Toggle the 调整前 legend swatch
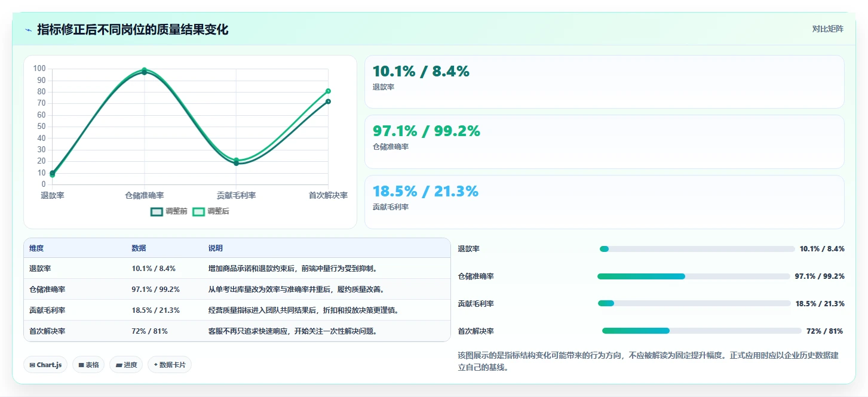Image resolution: width=868 pixels, height=397 pixels. [157, 211]
